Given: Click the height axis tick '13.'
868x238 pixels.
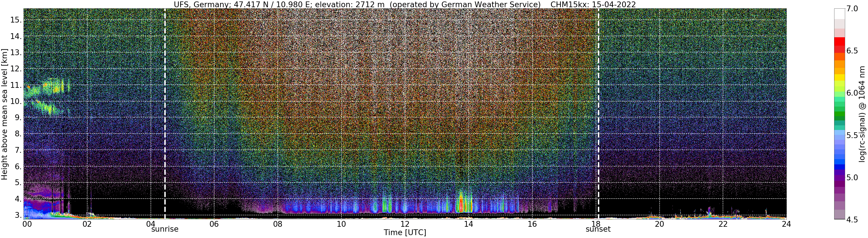Looking at the screenshot, I should click(16, 52).
